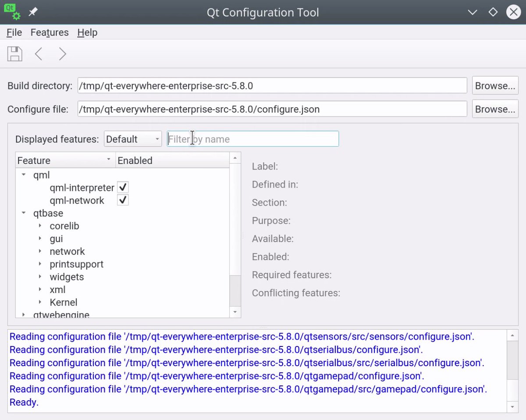Sort by the Feature column header
The width and height of the screenshot is (526, 420).
click(x=65, y=160)
